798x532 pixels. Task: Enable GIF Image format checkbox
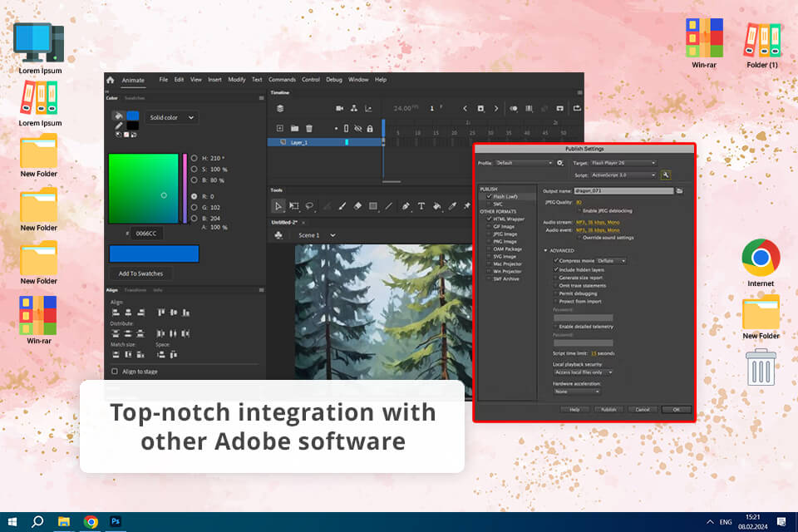point(489,227)
